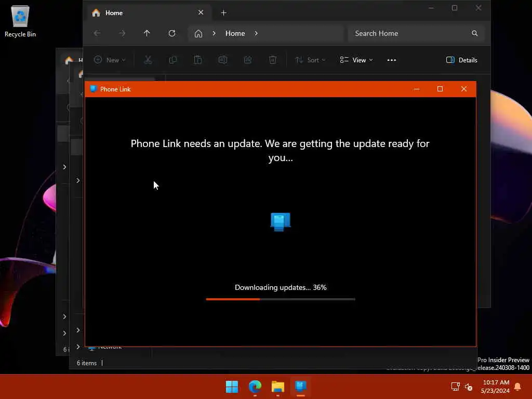Open the Recycle Bin desktop icon
The height and width of the screenshot is (399, 532).
(x=20, y=21)
